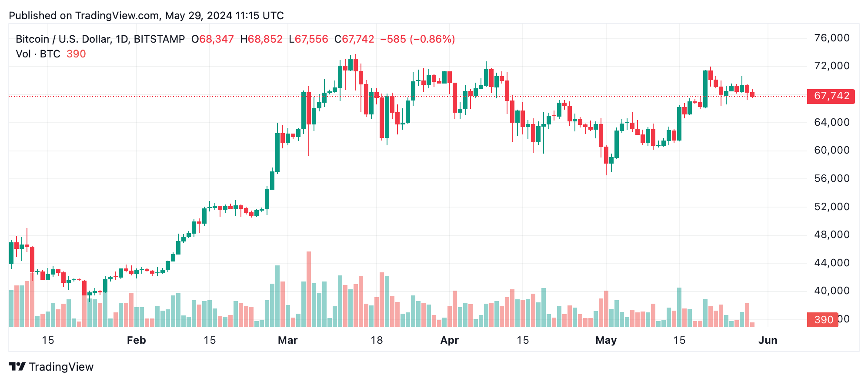Select the red 390 volume tag on axis
Screen dimensions: 868x382
[x=822, y=320]
